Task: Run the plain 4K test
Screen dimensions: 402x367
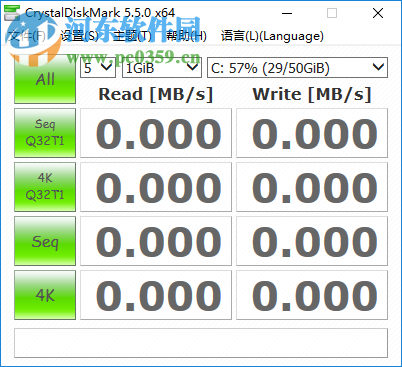Action: pyautogui.click(x=45, y=295)
